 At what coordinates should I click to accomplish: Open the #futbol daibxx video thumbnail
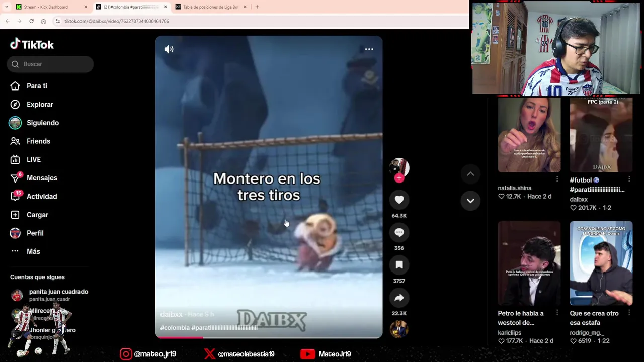click(601, 135)
